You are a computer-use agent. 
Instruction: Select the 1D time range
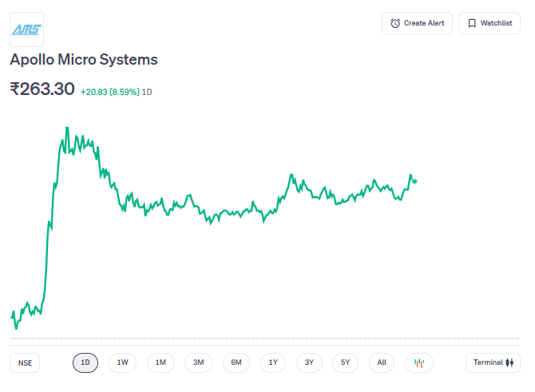coord(85,362)
